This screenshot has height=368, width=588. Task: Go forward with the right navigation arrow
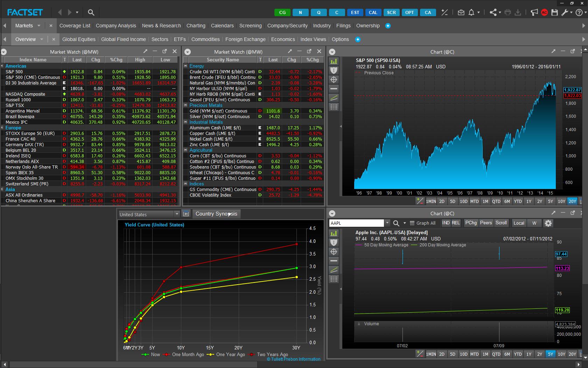point(69,12)
